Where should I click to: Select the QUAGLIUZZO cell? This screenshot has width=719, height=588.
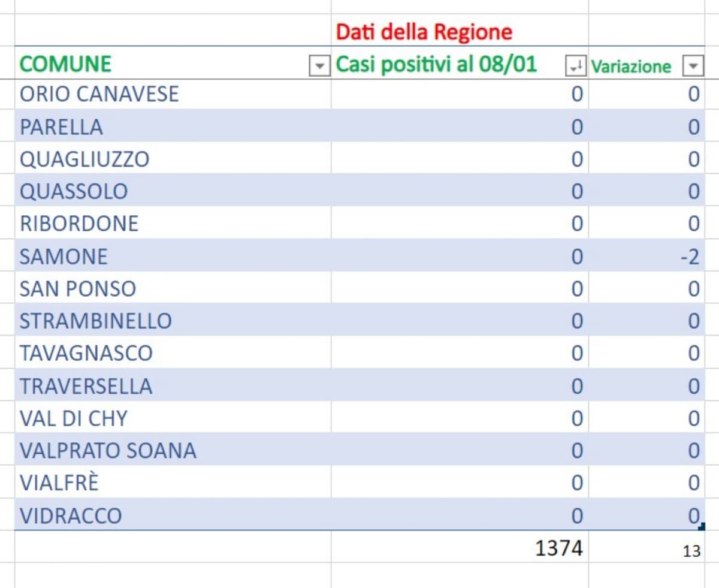pyautogui.click(x=84, y=159)
